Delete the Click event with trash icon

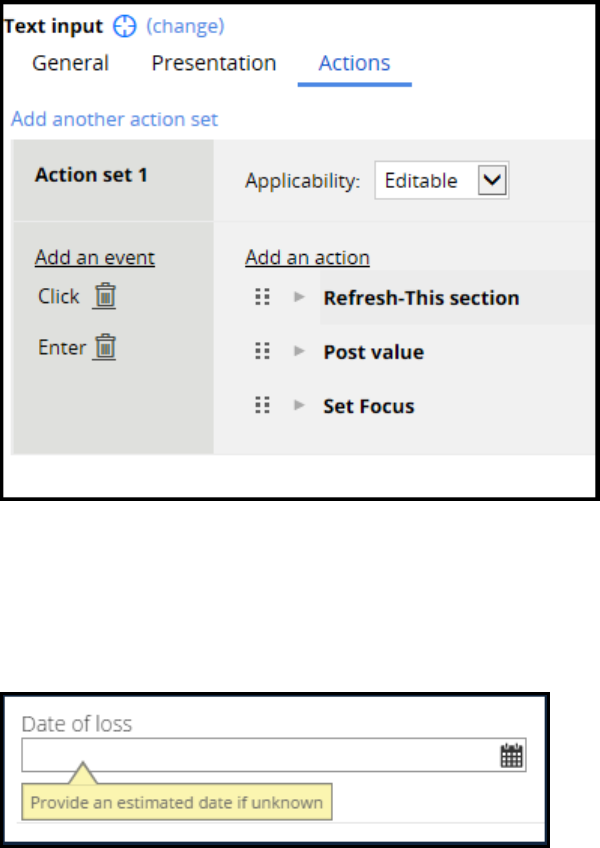(105, 296)
